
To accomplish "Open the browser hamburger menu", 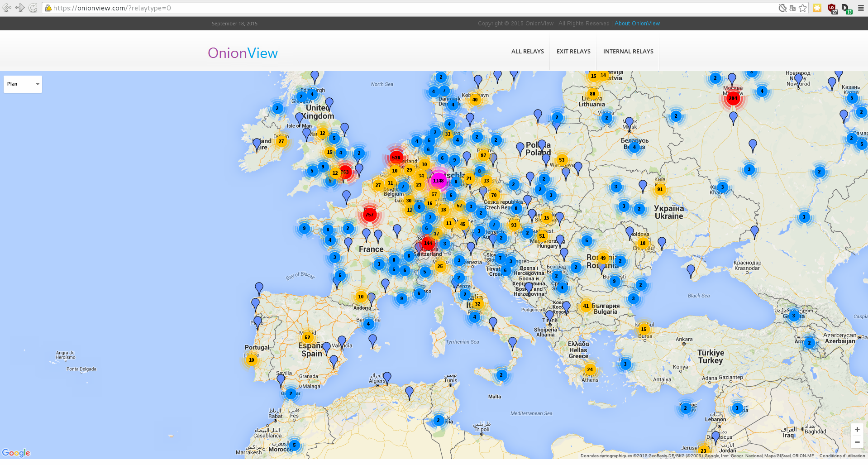I will [x=861, y=8].
